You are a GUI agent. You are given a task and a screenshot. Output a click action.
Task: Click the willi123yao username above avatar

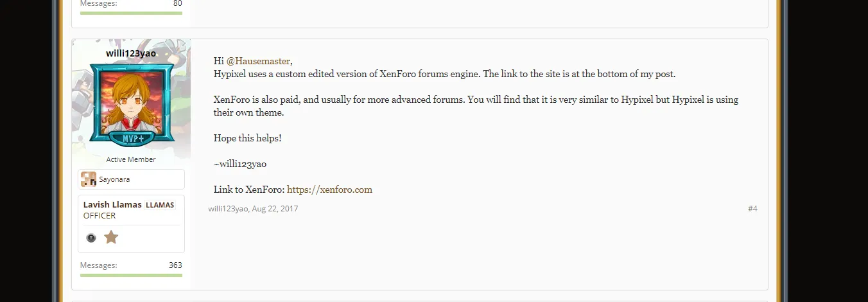coord(131,53)
